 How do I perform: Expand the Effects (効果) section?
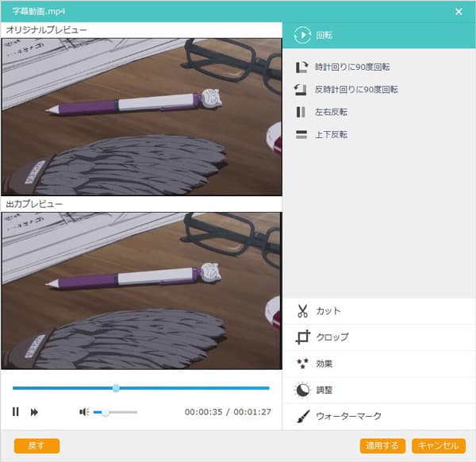pos(302,364)
